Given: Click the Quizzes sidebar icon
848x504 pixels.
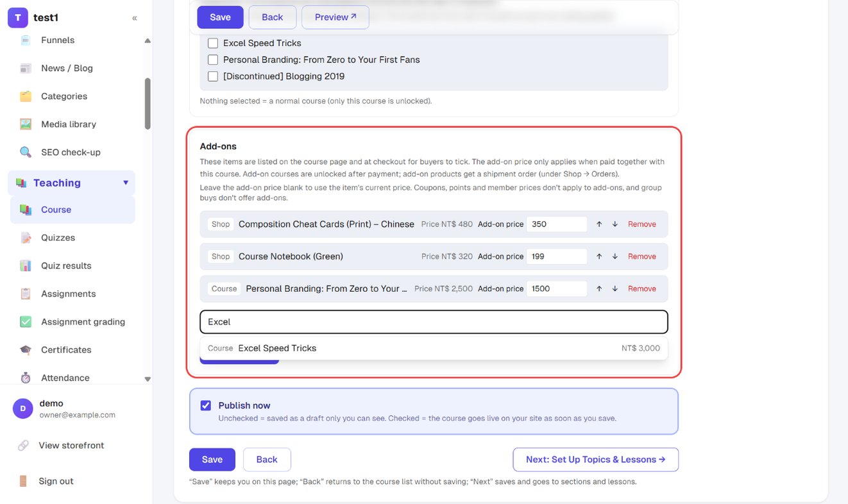Looking at the screenshot, I should 26,238.
